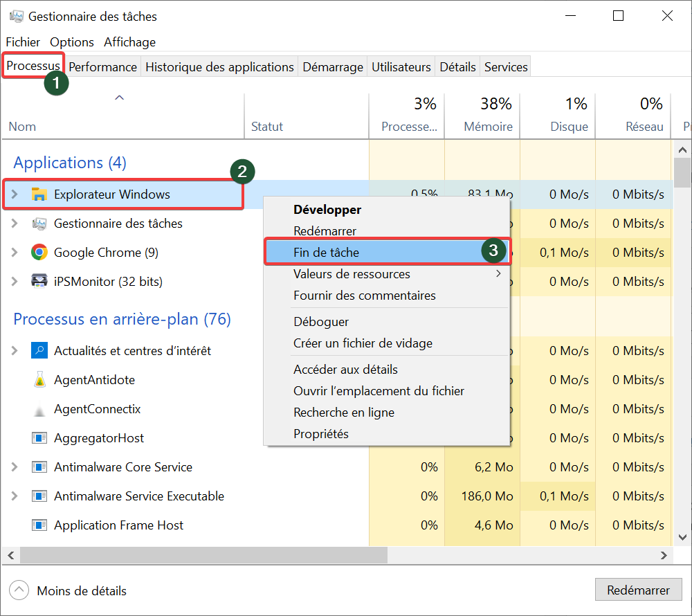Viewport: 692px width, 616px height.
Task: Click the Moins de détails circle arrow icon
Action: [19, 590]
